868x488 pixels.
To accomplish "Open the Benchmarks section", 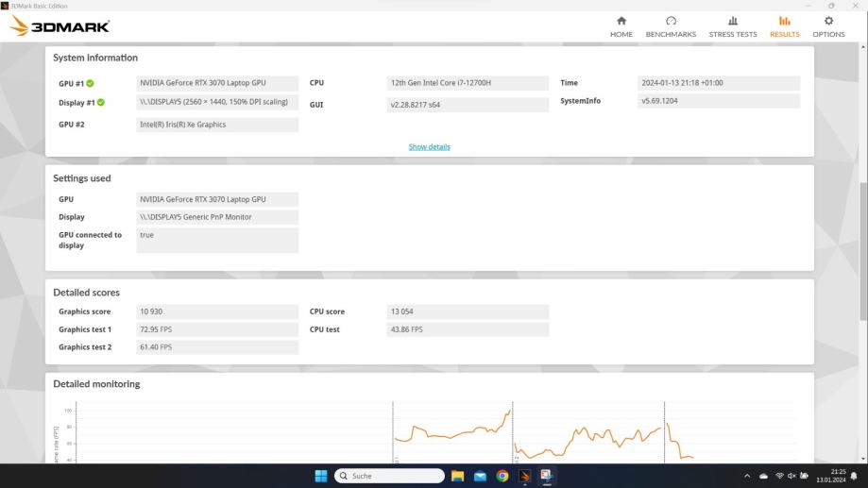I will (x=671, y=26).
